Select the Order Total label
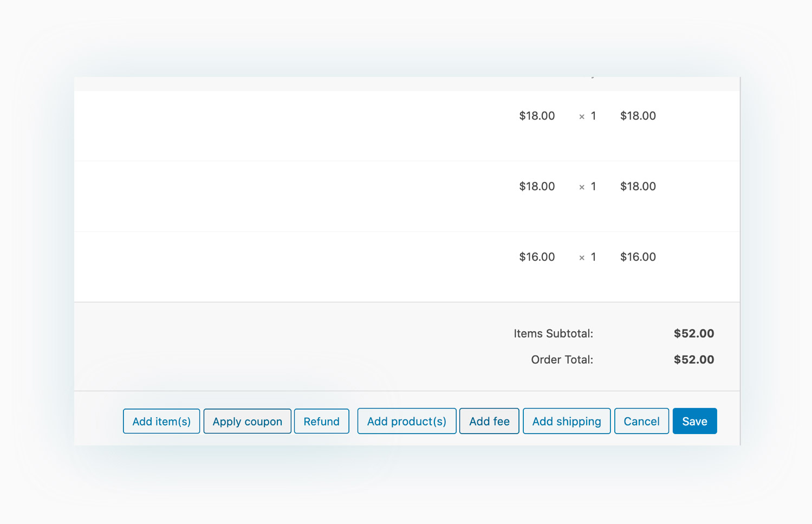Image resolution: width=812 pixels, height=524 pixels. point(562,360)
